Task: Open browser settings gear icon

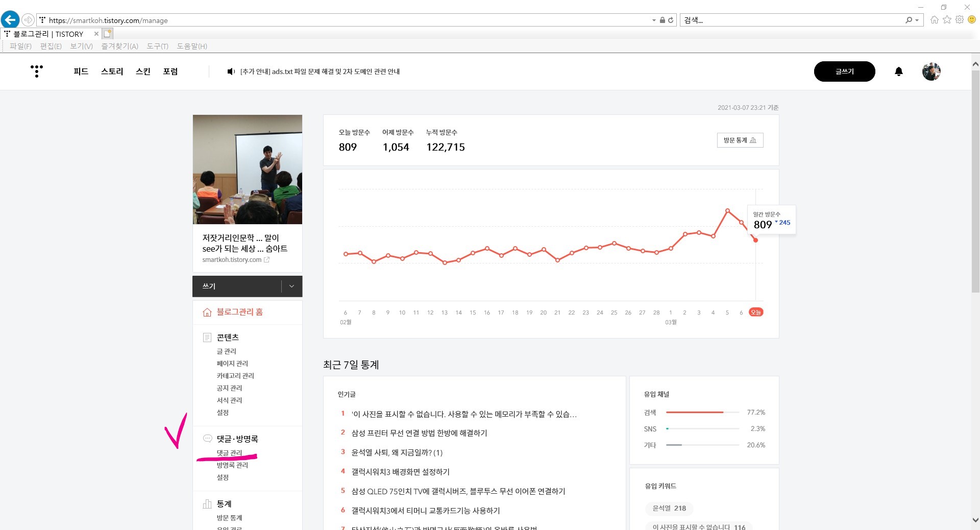Action: (960, 20)
